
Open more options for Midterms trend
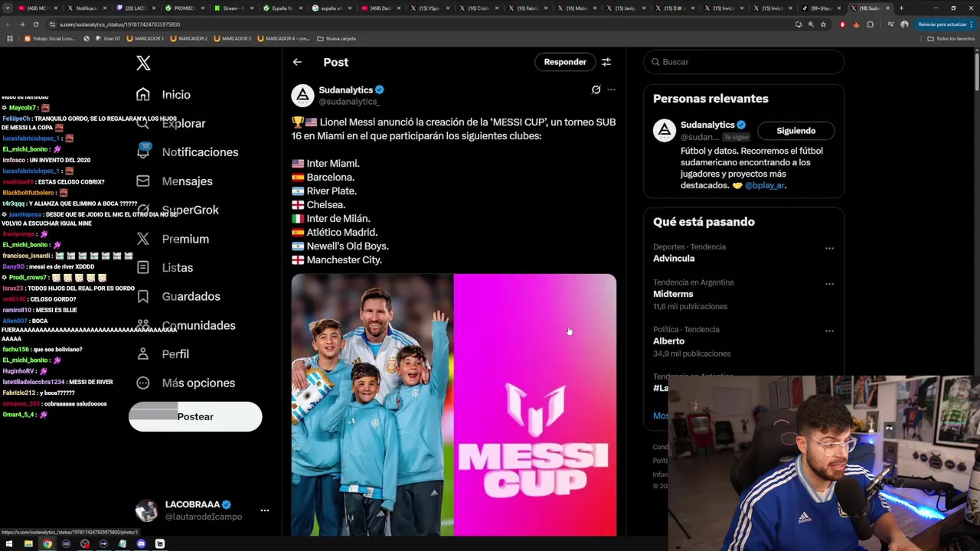[x=829, y=284]
